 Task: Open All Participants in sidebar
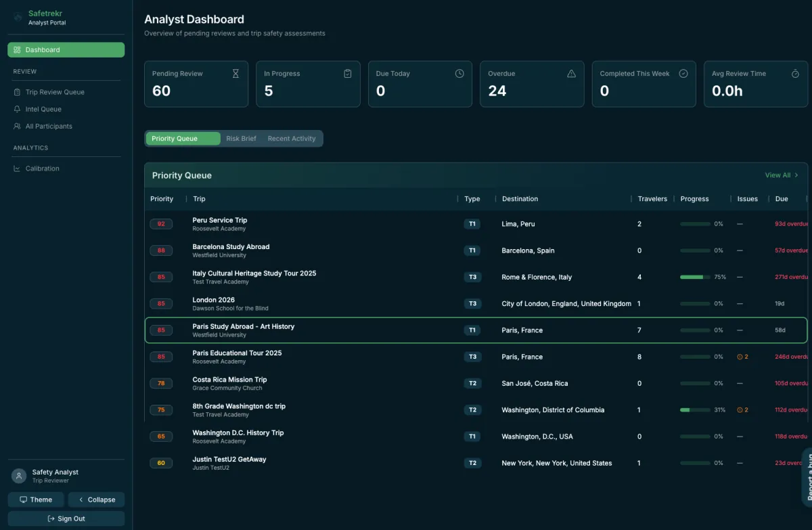click(66, 126)
